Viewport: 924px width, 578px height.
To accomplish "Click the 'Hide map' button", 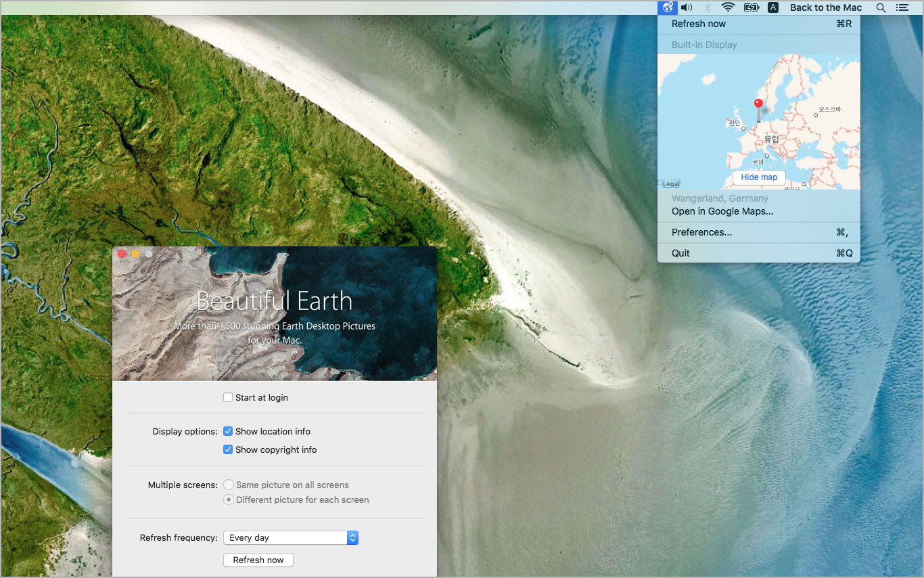I will (x=759, y=177).
